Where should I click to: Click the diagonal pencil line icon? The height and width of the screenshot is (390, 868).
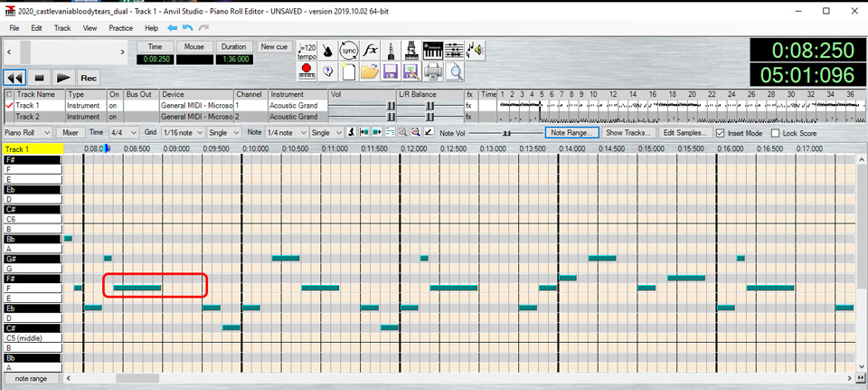[x=428, y=133]
